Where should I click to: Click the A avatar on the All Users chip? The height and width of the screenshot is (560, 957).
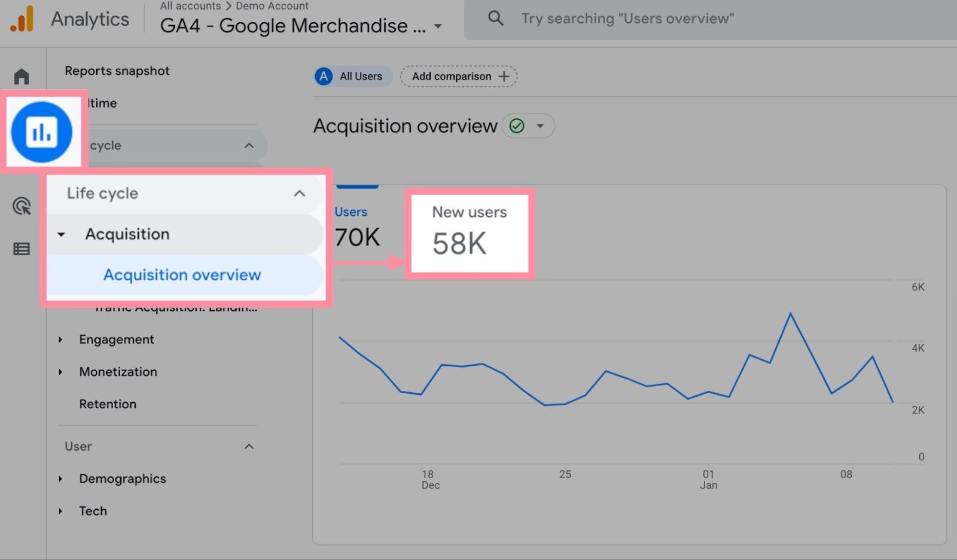click(x=324, y=76)
